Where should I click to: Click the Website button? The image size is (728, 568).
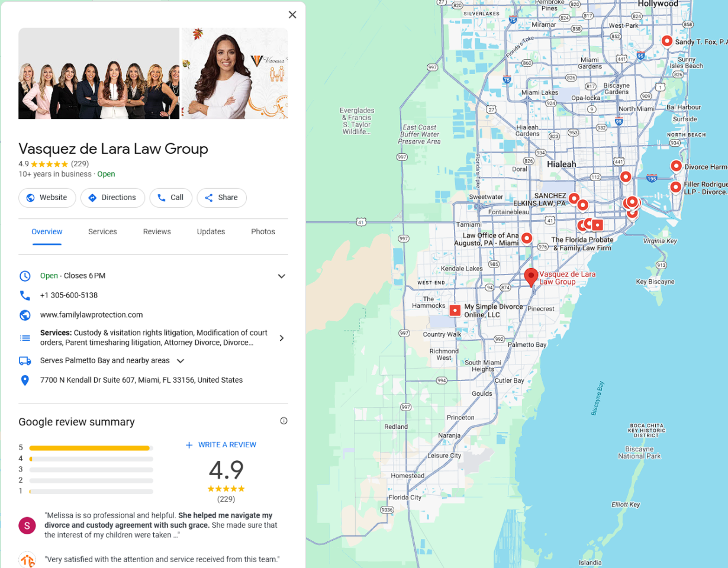pyautogui.click(x=47, y=198)
